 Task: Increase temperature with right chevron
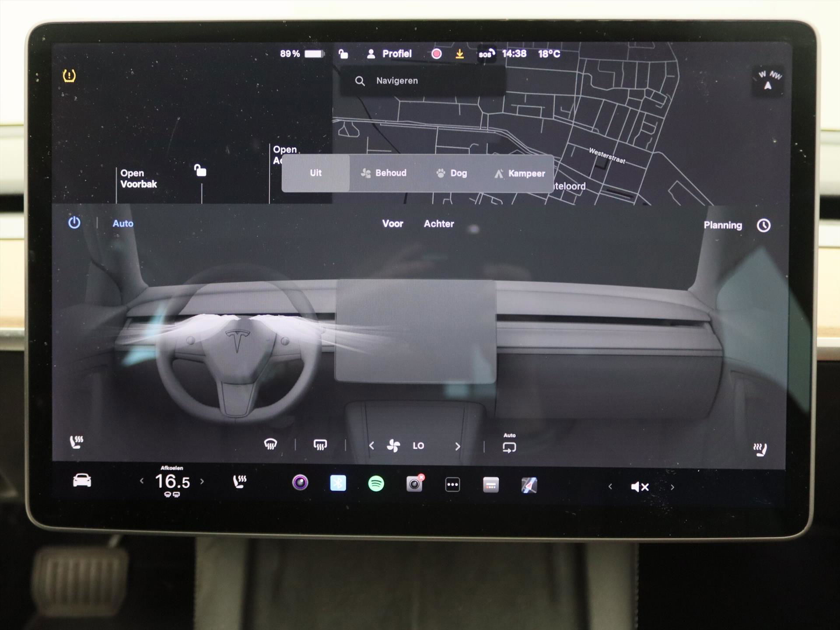click(x=202, y=481)
